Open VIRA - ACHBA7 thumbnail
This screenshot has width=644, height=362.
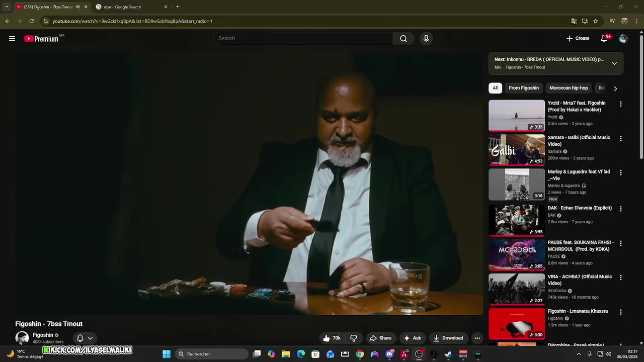tap(517, 289)
